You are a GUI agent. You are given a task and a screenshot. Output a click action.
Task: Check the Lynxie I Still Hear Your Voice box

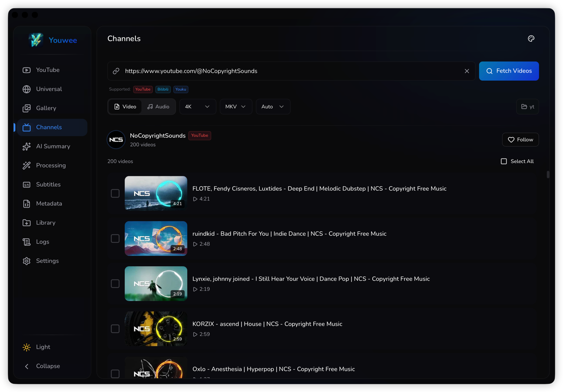(x=115, y=283)
